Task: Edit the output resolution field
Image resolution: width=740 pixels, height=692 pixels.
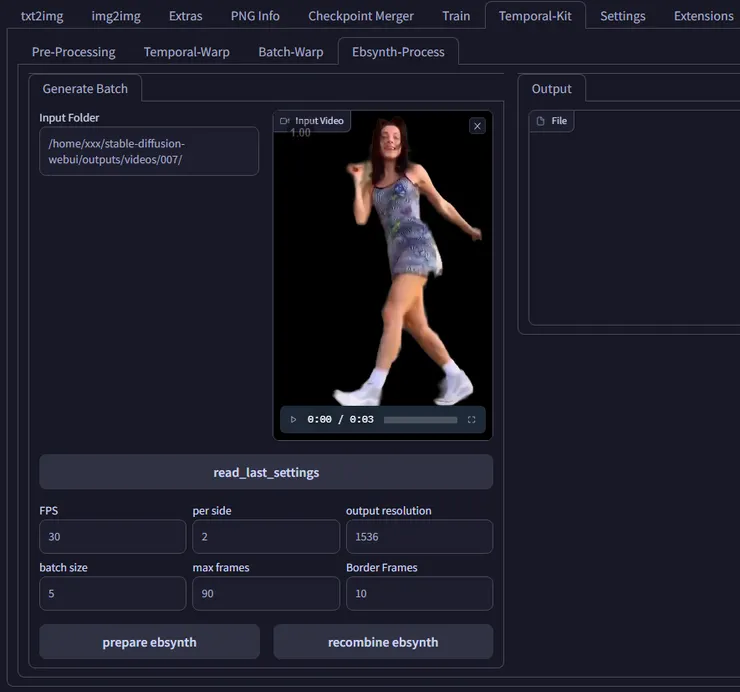Action: pos(419,537)
